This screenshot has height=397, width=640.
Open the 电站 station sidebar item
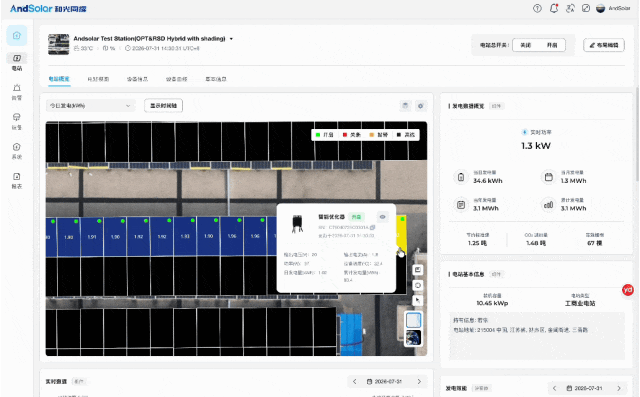point(17,62)
